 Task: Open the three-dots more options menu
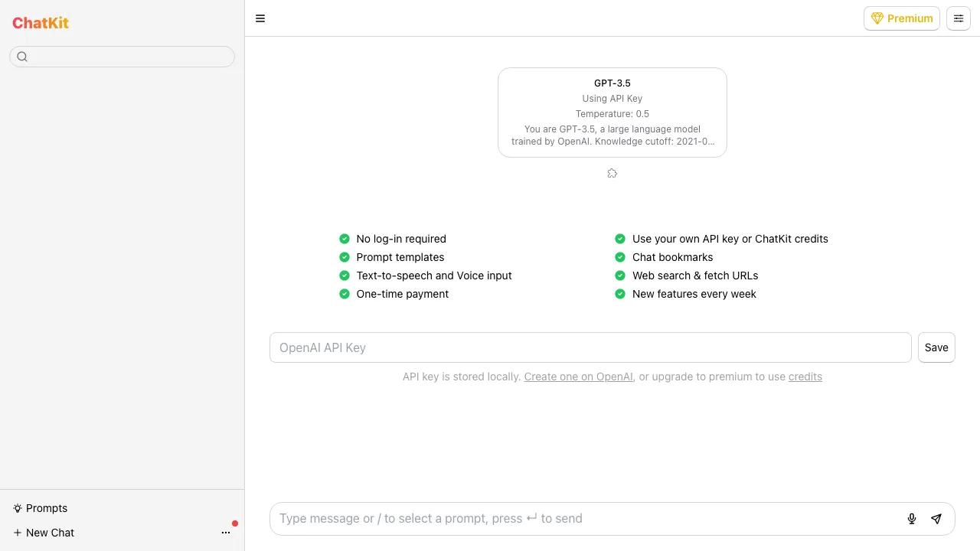(226, 533)
